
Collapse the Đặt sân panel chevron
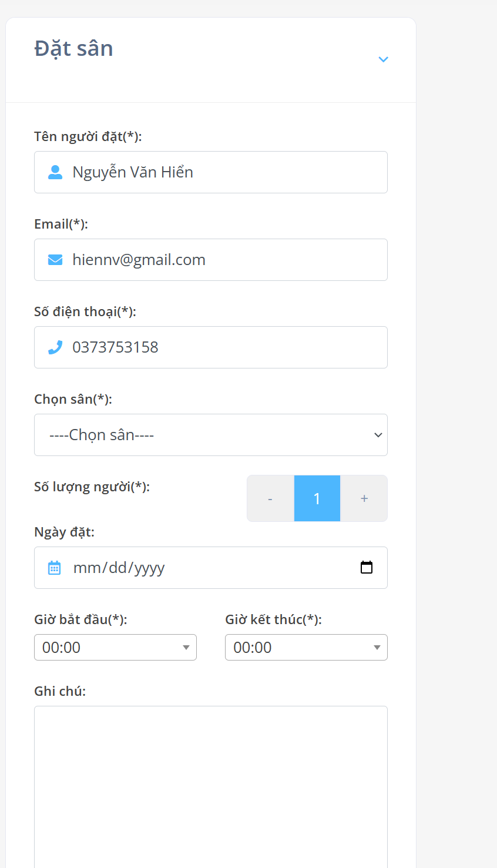click(383, 59)
